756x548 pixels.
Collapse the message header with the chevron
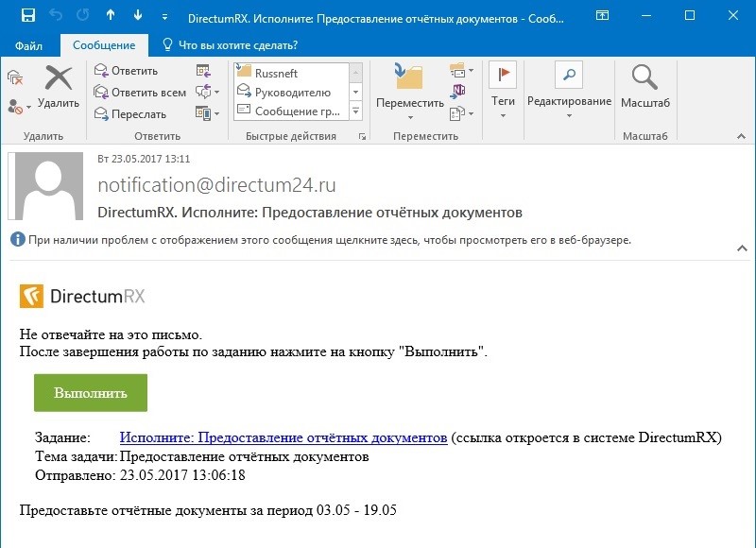[742, 248]
